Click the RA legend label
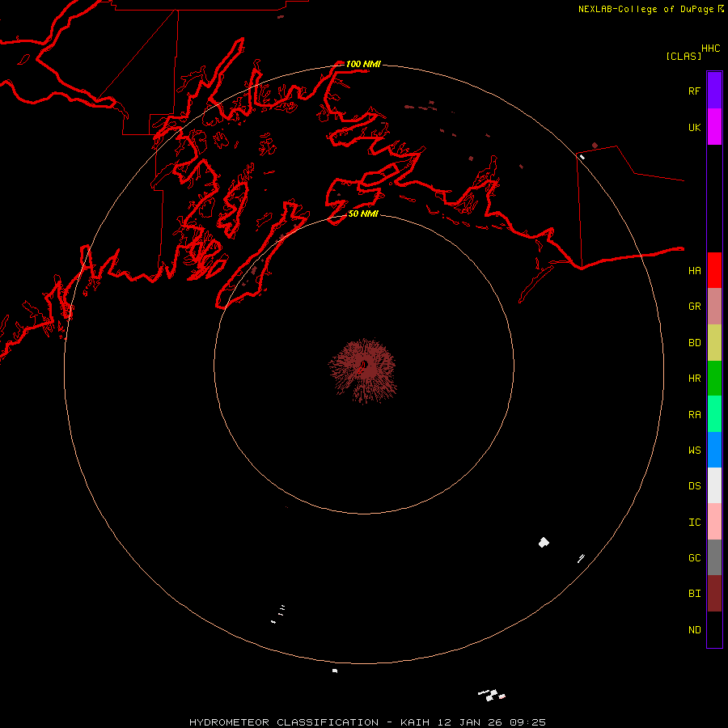The width and height of the screenshot is (728, 728). [694, 414]
